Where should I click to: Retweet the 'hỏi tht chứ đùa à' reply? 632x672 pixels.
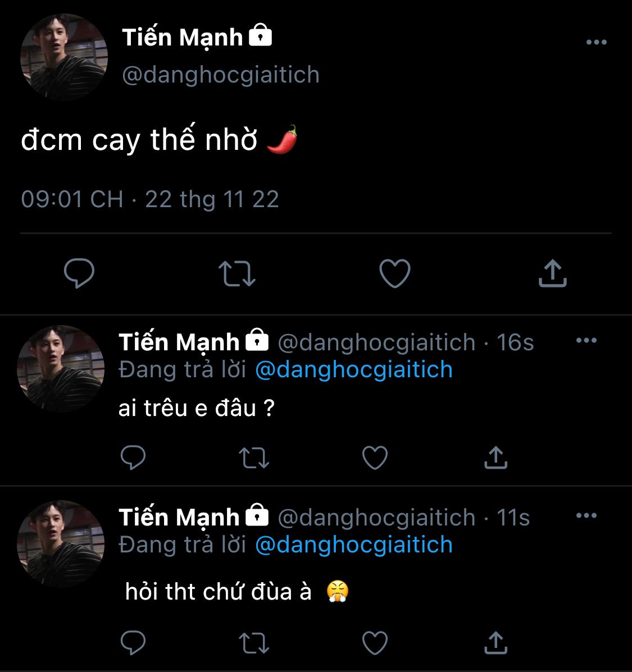coord(254,643)
